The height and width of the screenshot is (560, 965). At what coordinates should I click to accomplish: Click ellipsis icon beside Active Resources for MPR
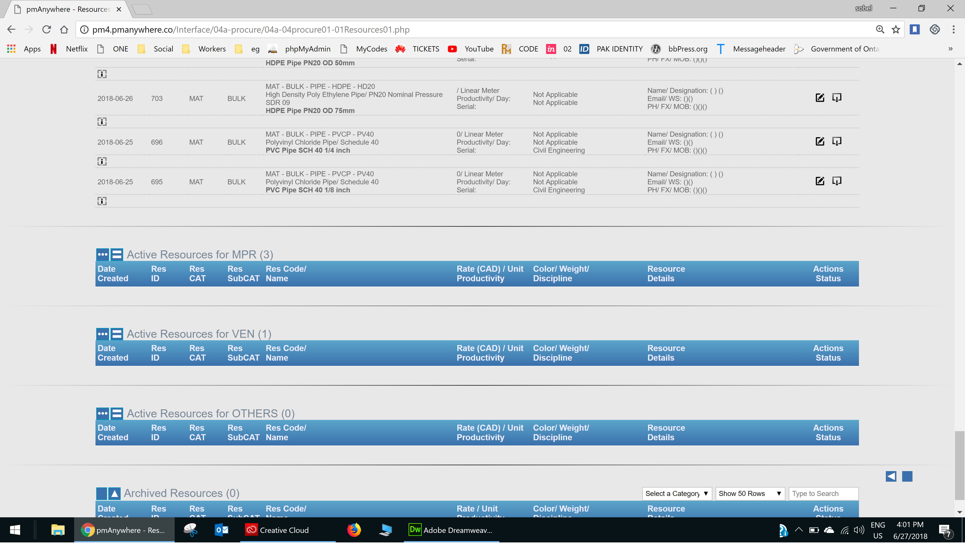pos(103,255)
